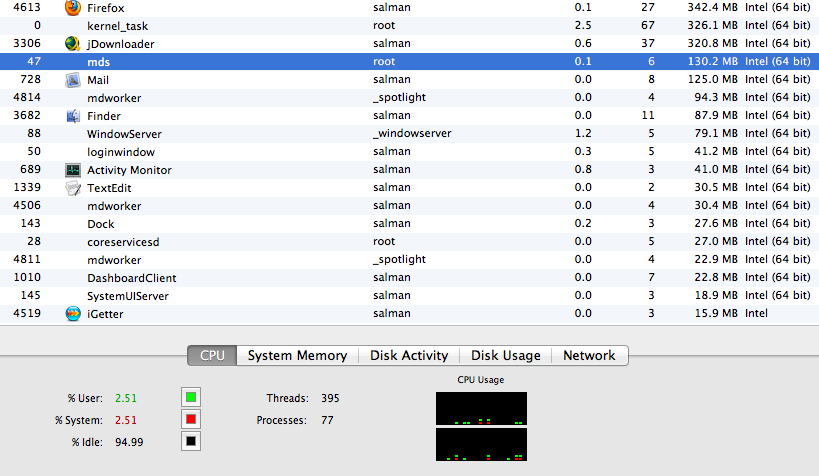Select the jDownloader process name

pyautogui.click(x=121, y=44)
